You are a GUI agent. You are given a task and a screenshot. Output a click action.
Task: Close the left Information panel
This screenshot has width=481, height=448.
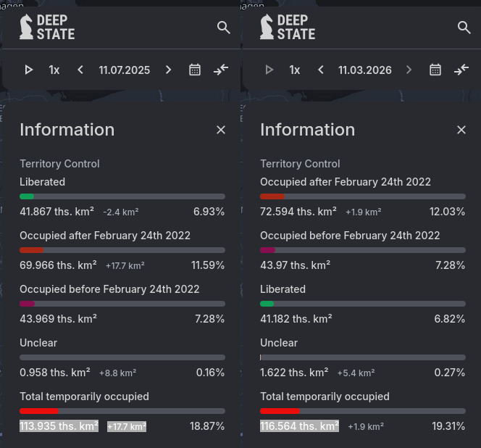coord(221,130)
